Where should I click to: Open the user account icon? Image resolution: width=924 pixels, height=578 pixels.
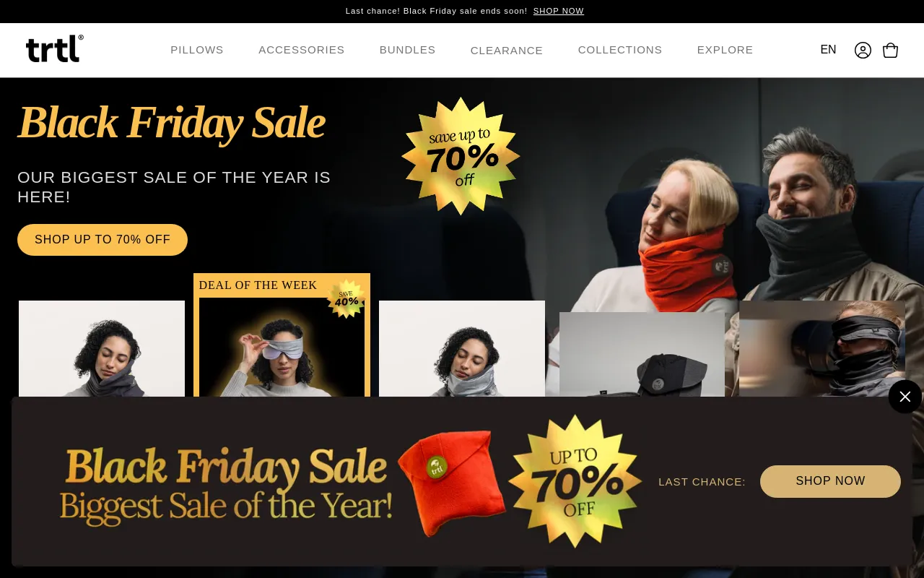(863, 50)
